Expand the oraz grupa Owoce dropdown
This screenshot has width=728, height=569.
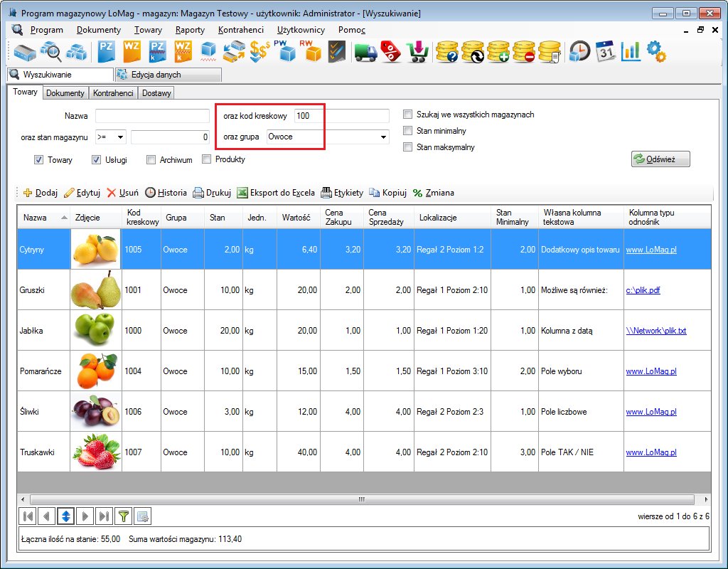pos(384,137)
